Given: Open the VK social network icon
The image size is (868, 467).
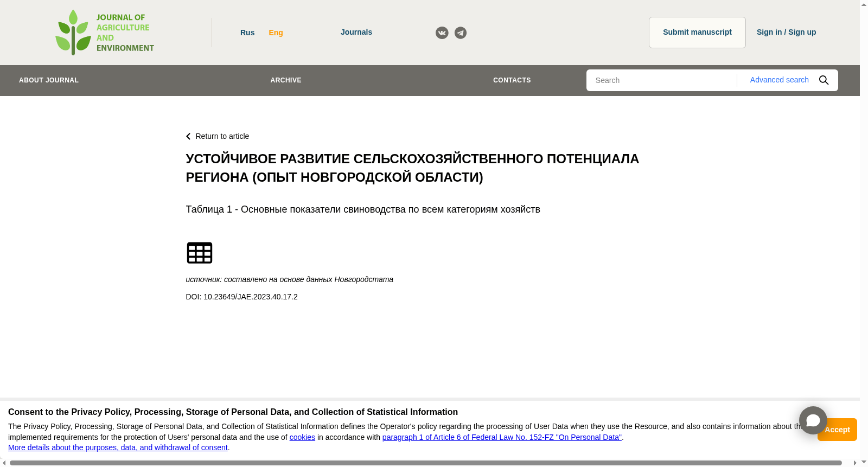Looking at the screenshot, I should [442, 33].
